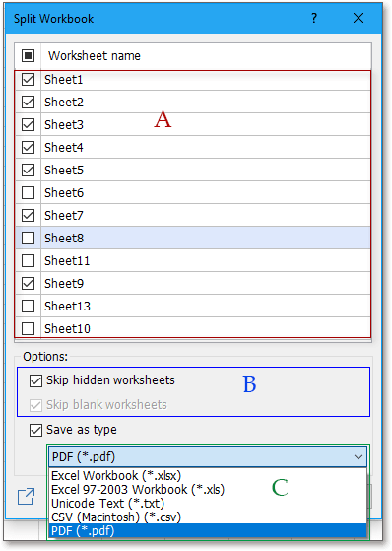
Task: Toggle the select-all checkbox beside Worksheet name
Action: click(29, 55)
